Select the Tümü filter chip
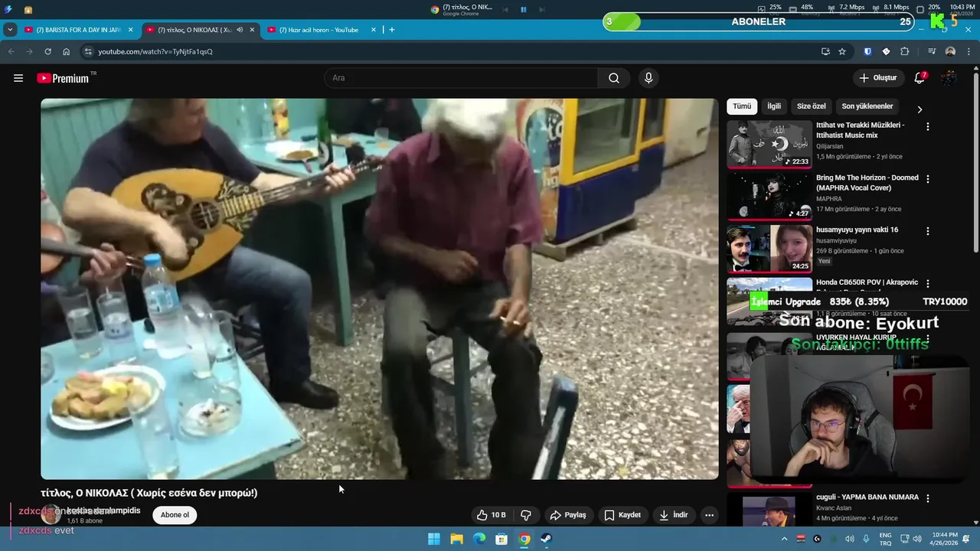Screen dimensions: 980x551 pyautogui.click(x=742, y=106)
